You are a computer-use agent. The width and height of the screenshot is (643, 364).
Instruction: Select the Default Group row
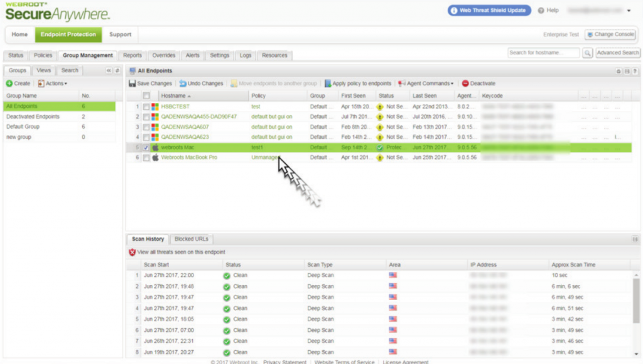point(60,127)
